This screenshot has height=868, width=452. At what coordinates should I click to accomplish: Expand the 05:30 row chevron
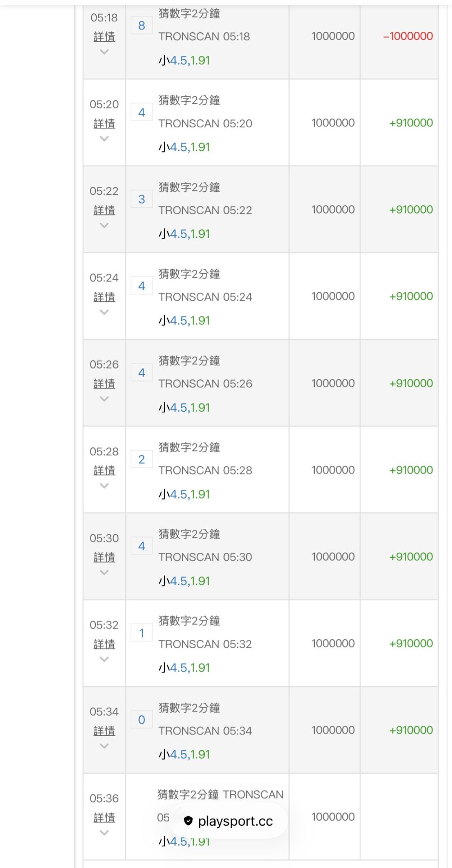click(104, 572)
